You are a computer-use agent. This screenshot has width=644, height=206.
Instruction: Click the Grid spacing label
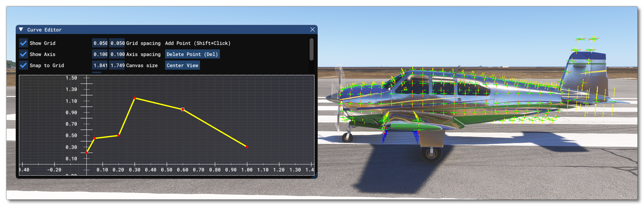click(143, 43)
